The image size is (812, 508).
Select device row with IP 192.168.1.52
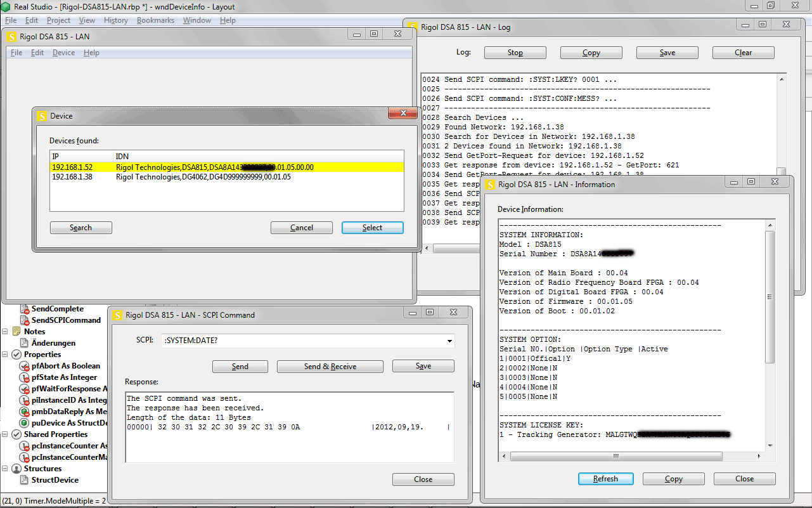227,167
